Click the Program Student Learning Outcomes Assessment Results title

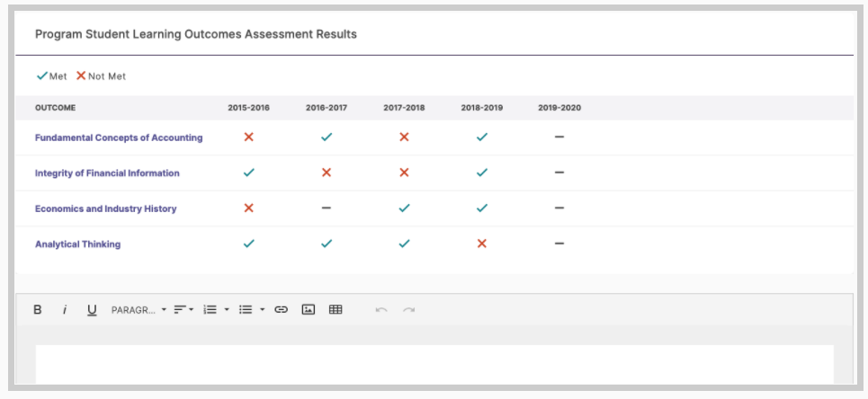tap(196, 34)
